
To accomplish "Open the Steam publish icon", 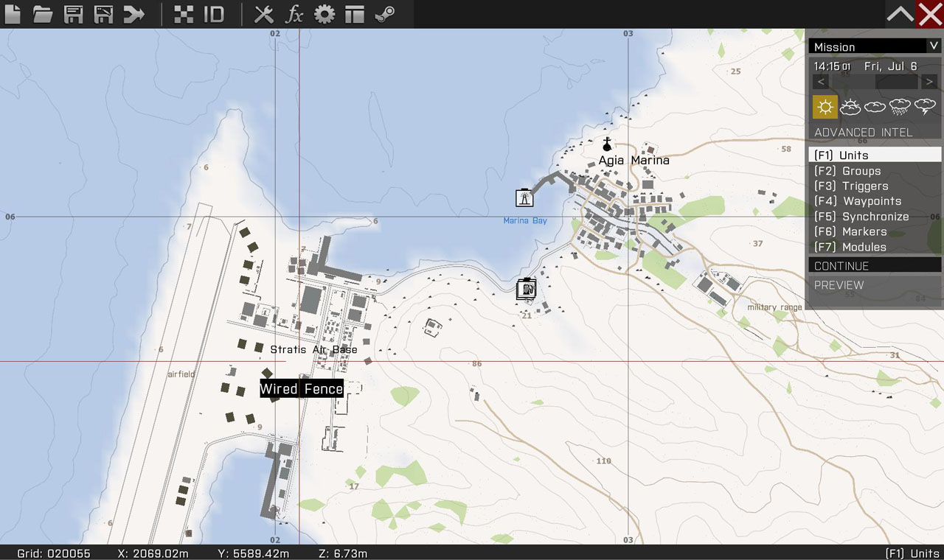I will click(x=385, y=14).
